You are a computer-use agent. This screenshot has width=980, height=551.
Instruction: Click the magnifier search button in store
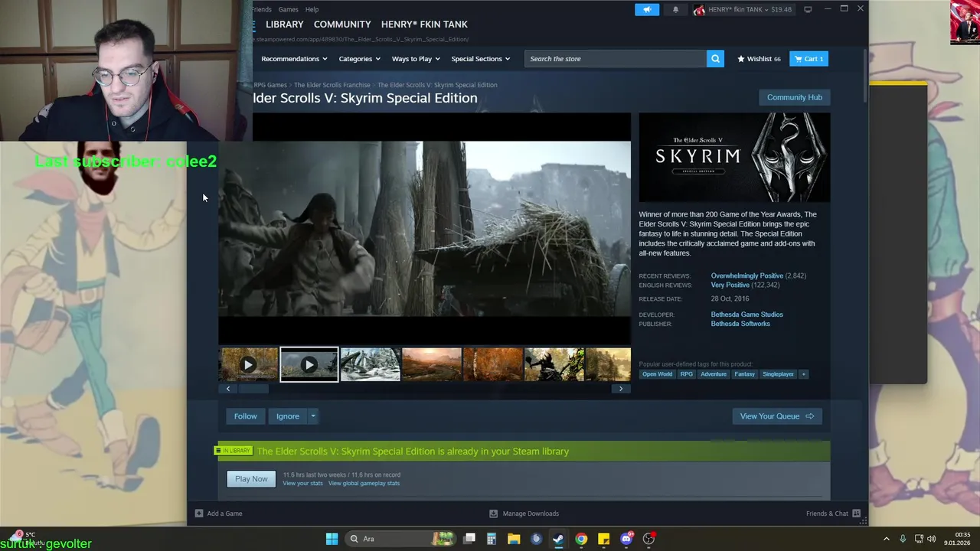[715, 59]
